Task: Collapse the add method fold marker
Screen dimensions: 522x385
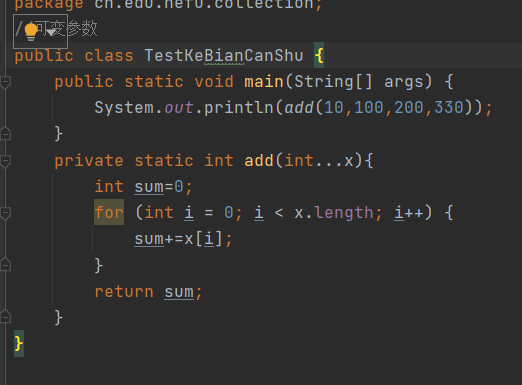Action: click(5, 161)
